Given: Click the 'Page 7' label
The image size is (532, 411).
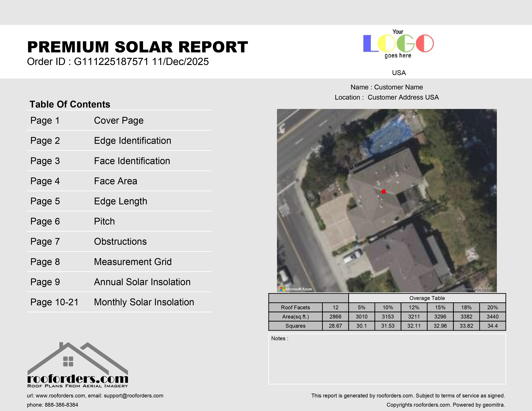Looking at the screenshot, I should point(45,242).
